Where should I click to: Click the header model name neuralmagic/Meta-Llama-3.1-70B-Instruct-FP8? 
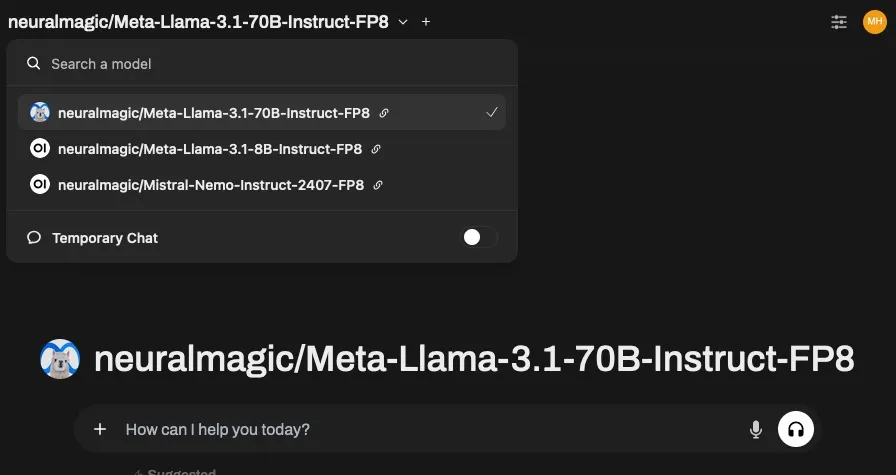(198, 21)
